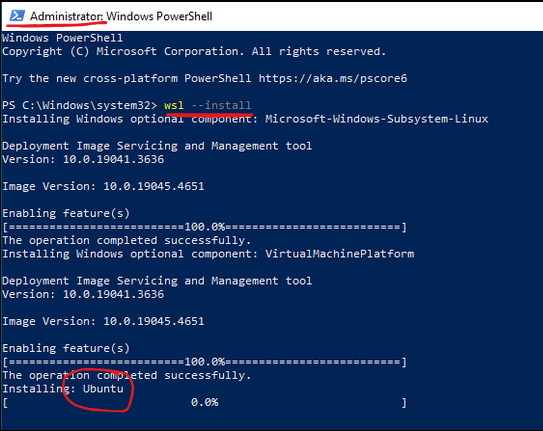Click the PS C:\Windows\system32> prompt

pos(80,105)
